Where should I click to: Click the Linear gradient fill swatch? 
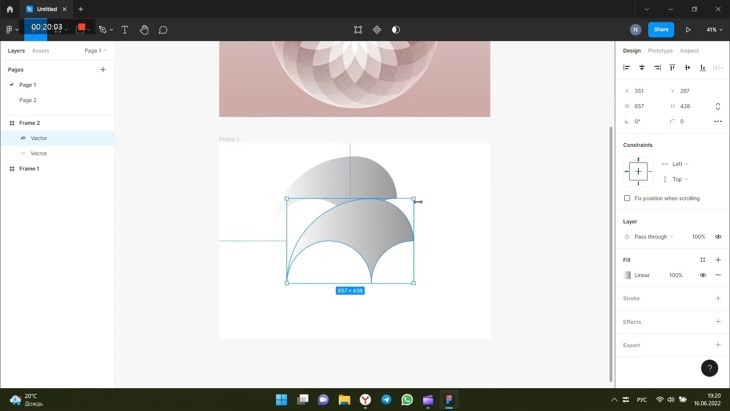tap(628, 275)
